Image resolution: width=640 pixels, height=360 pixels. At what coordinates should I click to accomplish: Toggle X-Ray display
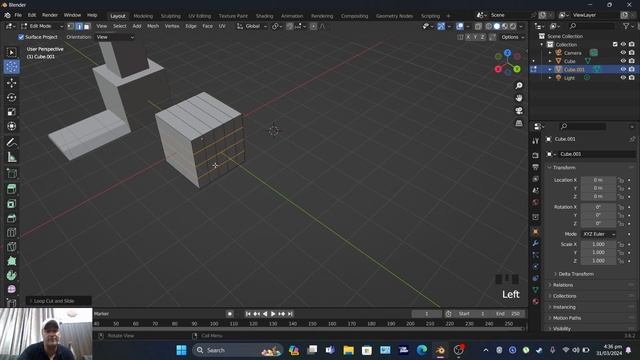[478, 26]
